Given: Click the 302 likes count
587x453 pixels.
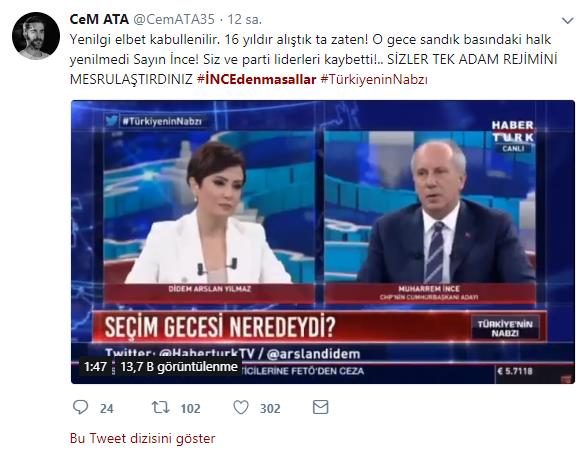Looking at the screenshot, I should pyautogui.click(x=270, y=408).
